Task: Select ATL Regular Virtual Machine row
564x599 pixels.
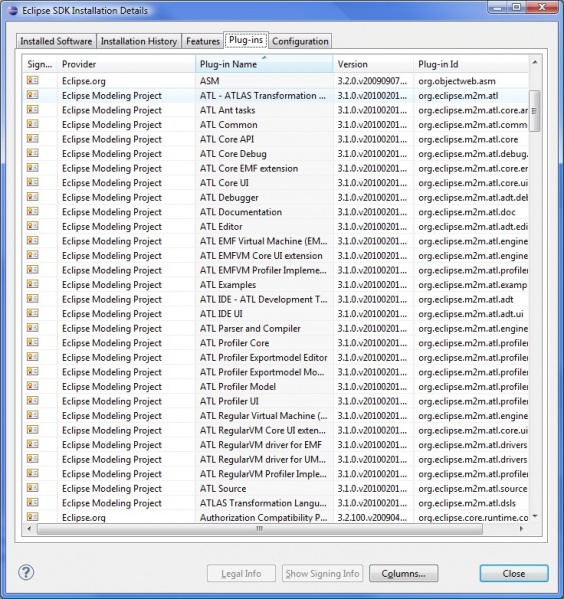Action: point(276,415)
